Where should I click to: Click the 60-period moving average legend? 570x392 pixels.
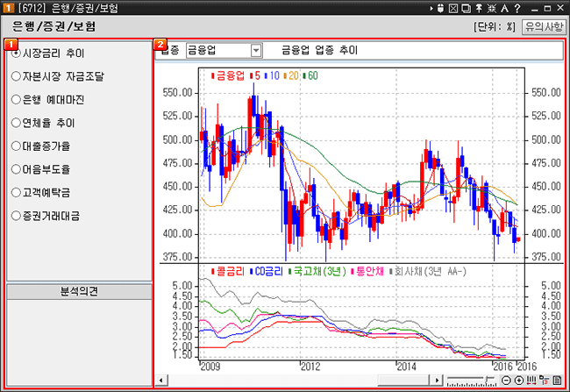310,75
